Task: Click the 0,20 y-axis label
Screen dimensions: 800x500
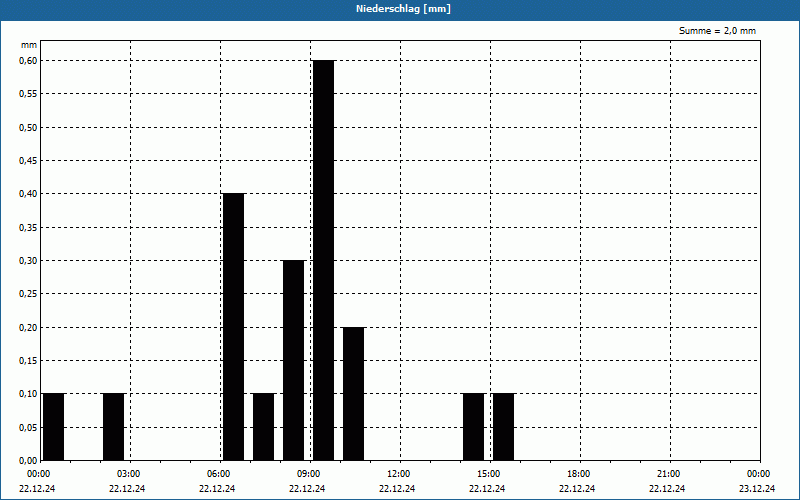Action: [28, 328]
